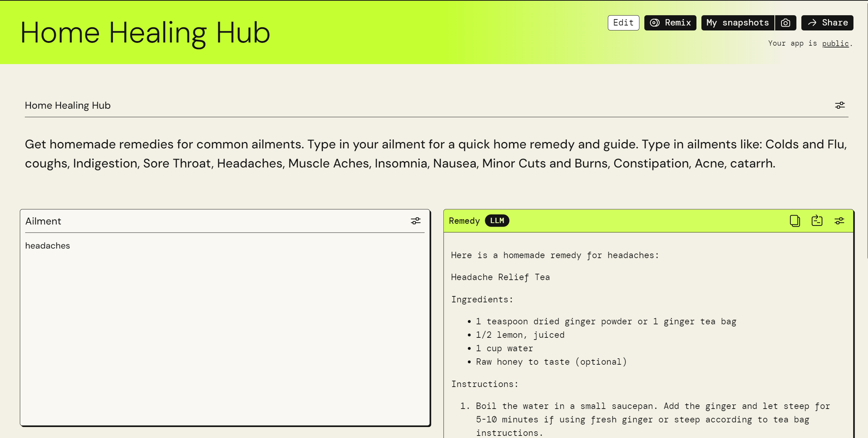Image resolution: width=868 pixels, height=438 pixels.
Task: Follow the public visibility link
Action: 835,43
